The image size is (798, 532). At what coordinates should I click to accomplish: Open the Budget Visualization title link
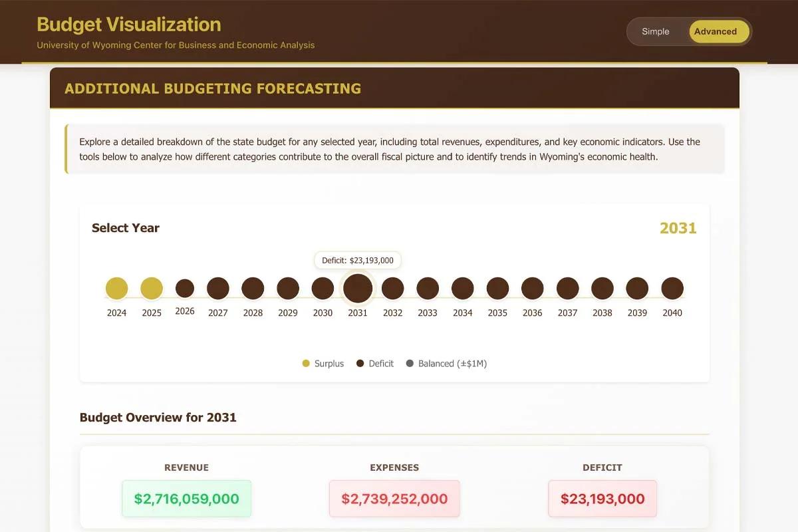129,24
